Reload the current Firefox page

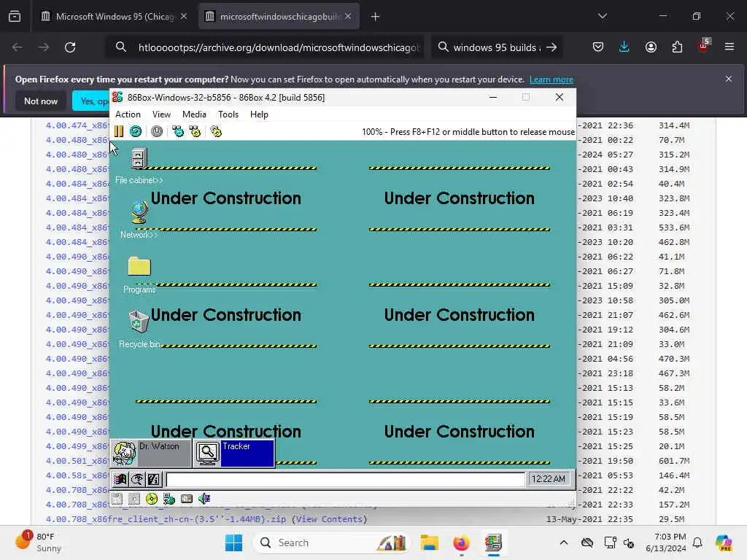70,47
